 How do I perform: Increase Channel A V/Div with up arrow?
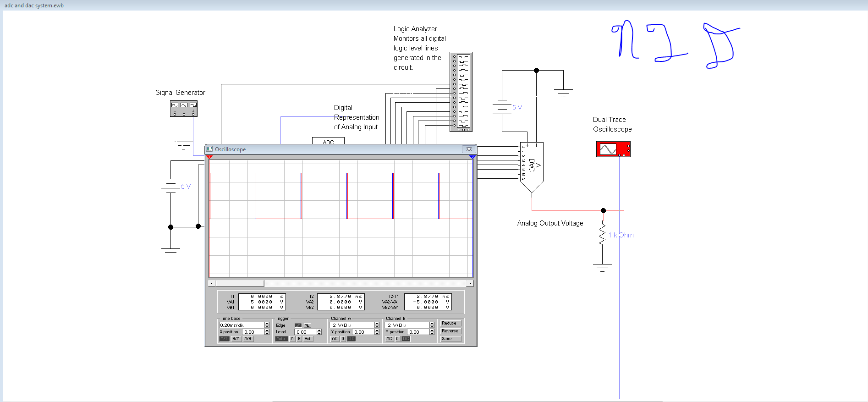coord(377,324)
